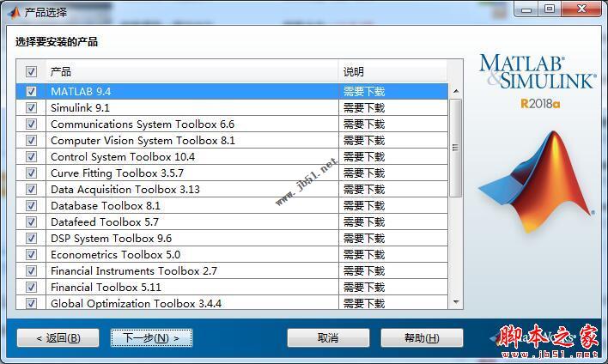Image resolution: width=608 pixels, height=364 pixels.
Task: Uncheck DSP System Toolbox 9.6 checkbox
Action: point(31,238)
